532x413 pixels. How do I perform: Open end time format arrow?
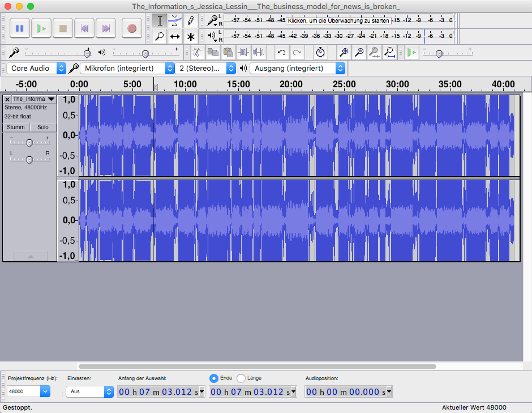click(294, 391)
